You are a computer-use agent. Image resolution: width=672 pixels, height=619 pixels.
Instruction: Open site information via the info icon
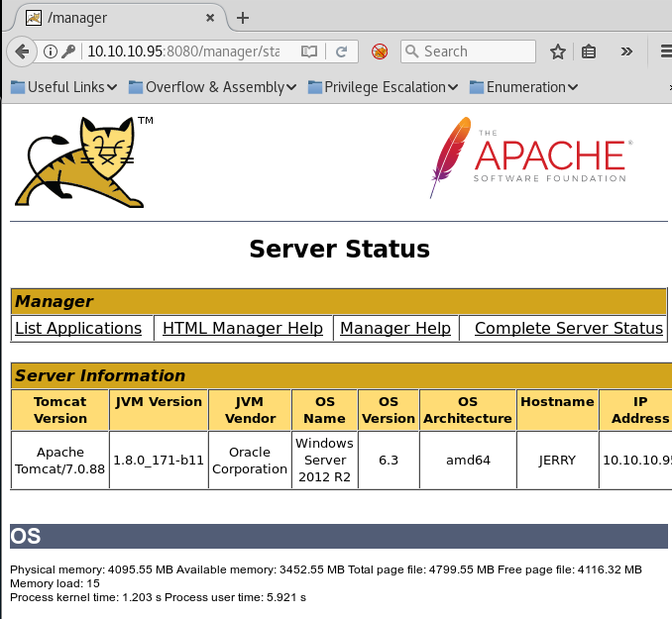(51, 52)
